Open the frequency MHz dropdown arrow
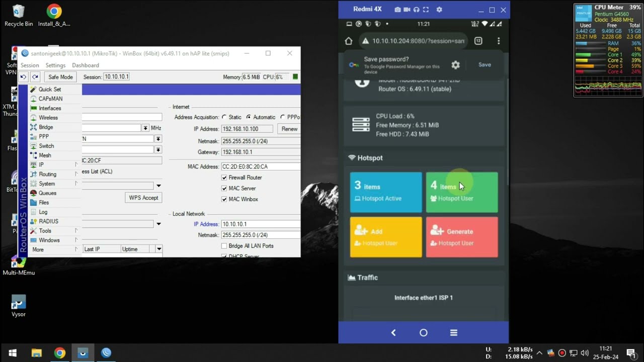The height and width of the screenshot is (362, 644). (145, 128)
